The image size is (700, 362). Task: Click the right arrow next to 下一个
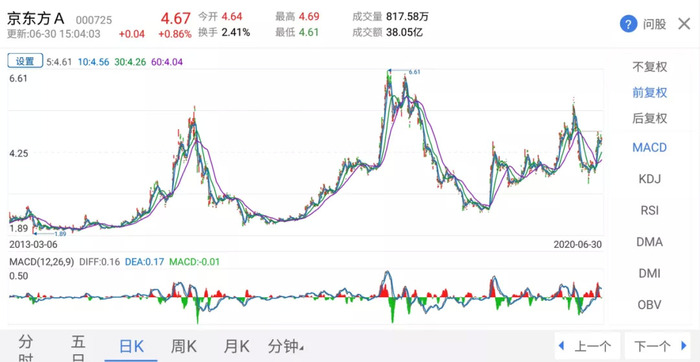click(x=683, y=345)
